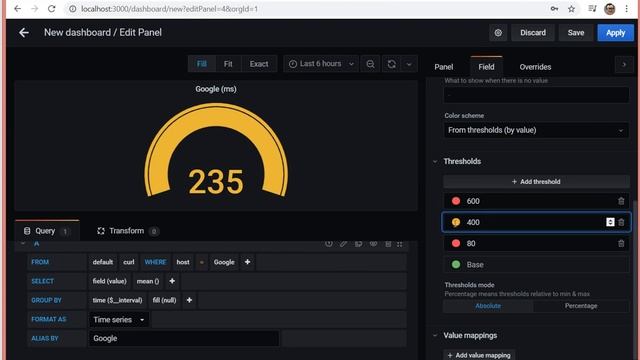Open the FORMAT AS Time series dropdown
Image resolution: width=640 pixels, height=360 pixels.
pyautogui.click(x=119, y=320)
